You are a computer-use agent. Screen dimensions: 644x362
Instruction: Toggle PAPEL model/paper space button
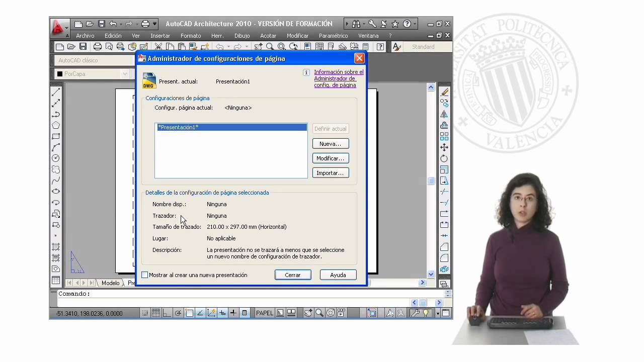coord(265,313)
